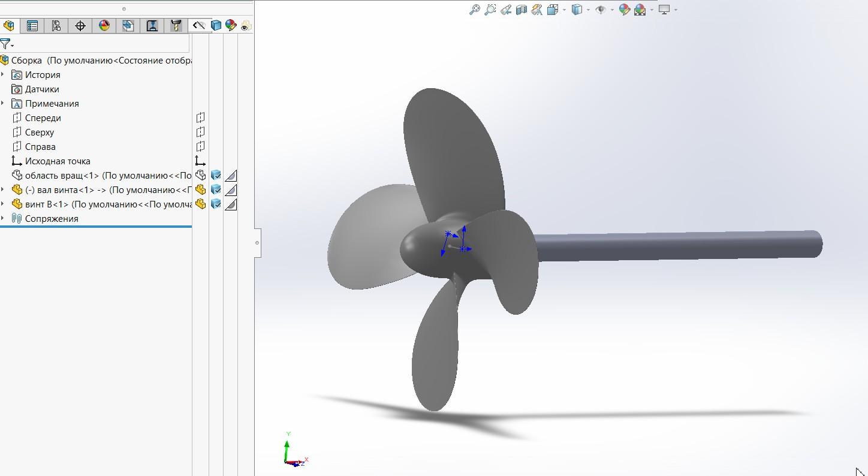
Task: Open the Display Style dropdown arrow
Action: [x=589, y=10]
